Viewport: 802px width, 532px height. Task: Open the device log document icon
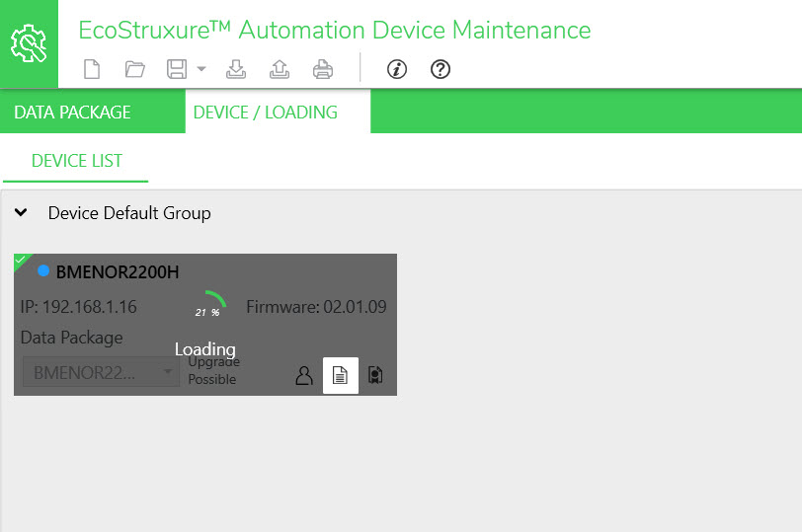[340, 376]
